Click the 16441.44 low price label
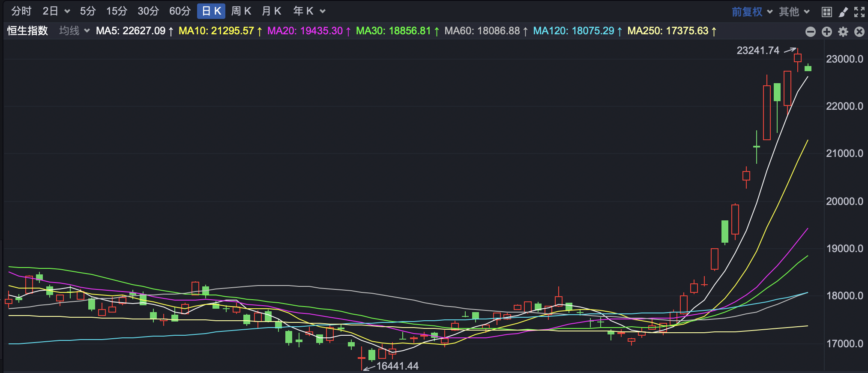Screen dimensions: 868x373 click(397, 366)
